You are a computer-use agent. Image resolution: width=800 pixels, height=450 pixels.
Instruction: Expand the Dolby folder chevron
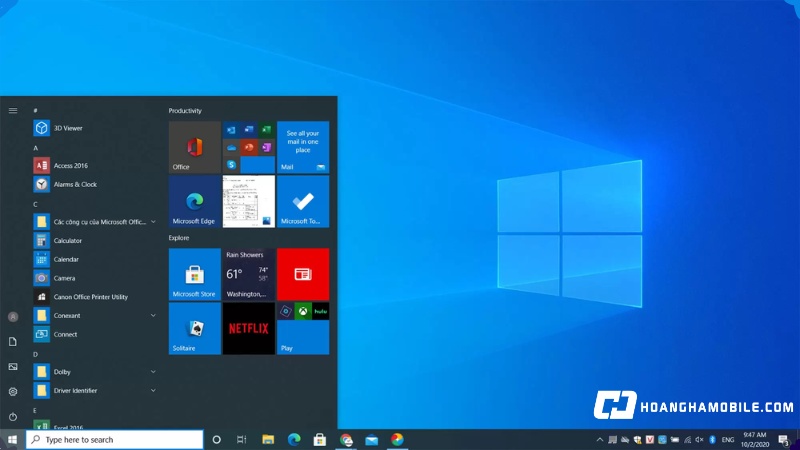[x=153, y=372]
